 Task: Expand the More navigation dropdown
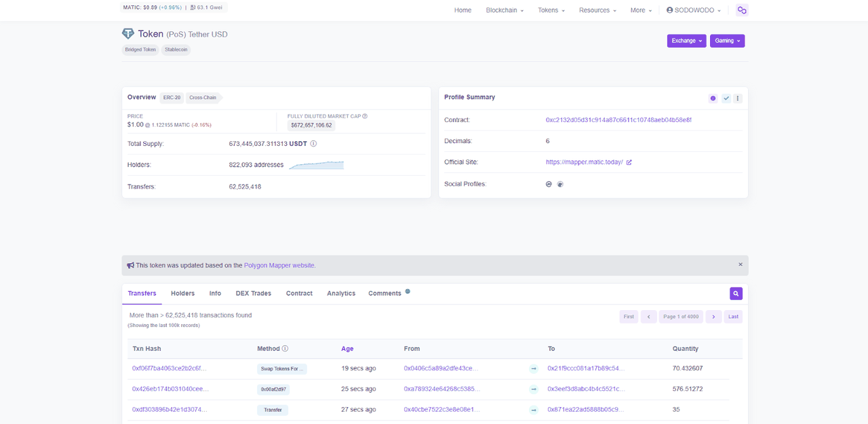click(641, 10)
